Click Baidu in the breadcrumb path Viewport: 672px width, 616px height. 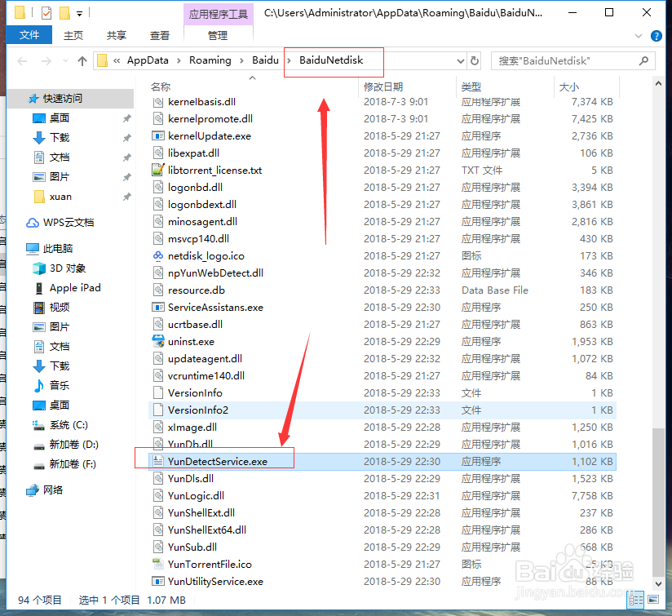[x=265, y=60]
